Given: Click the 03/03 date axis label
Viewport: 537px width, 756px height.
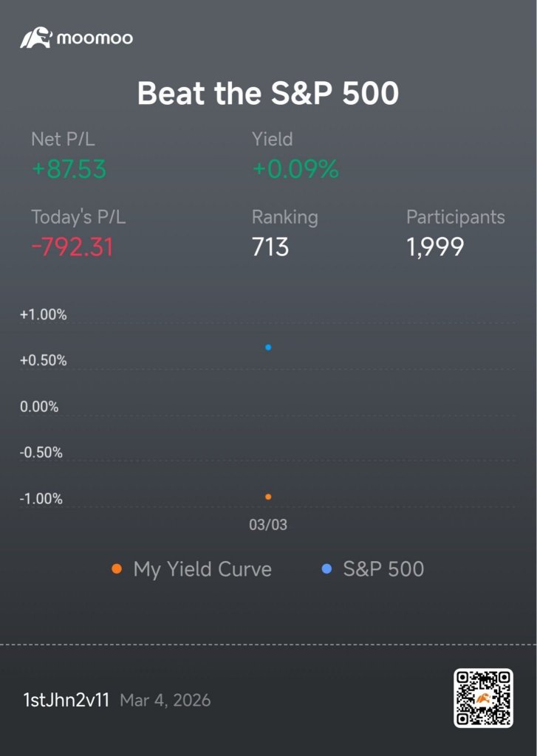Looking at the screenshot, I should 268,525.
